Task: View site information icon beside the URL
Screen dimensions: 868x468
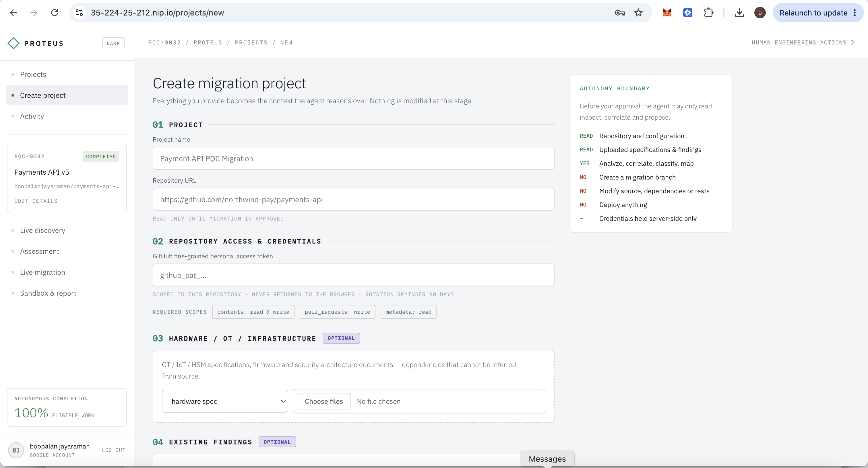Action: (79, 13)
